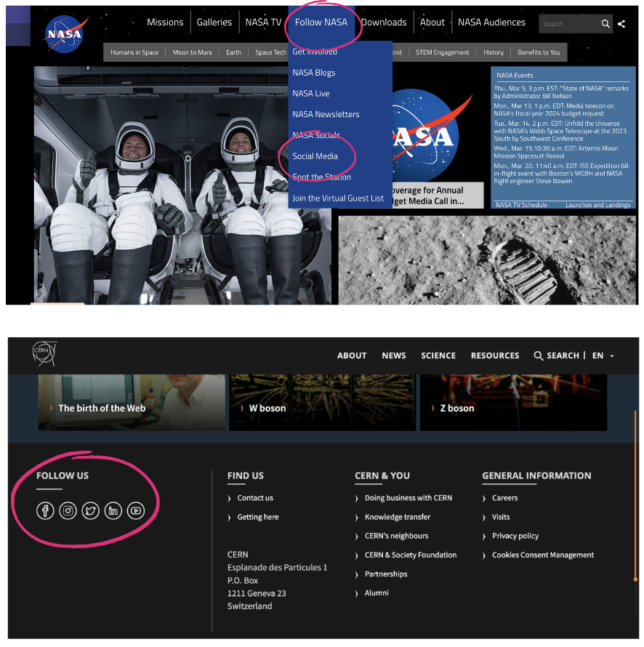Open the Launches and Landings link
The width and height of the screenshot is (644, 647).
(597, 205)
